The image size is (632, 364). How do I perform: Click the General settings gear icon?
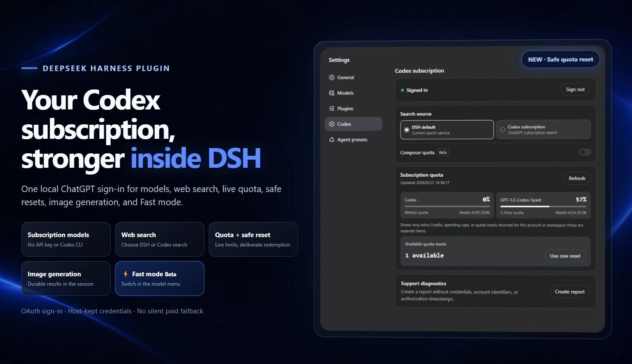332,77
